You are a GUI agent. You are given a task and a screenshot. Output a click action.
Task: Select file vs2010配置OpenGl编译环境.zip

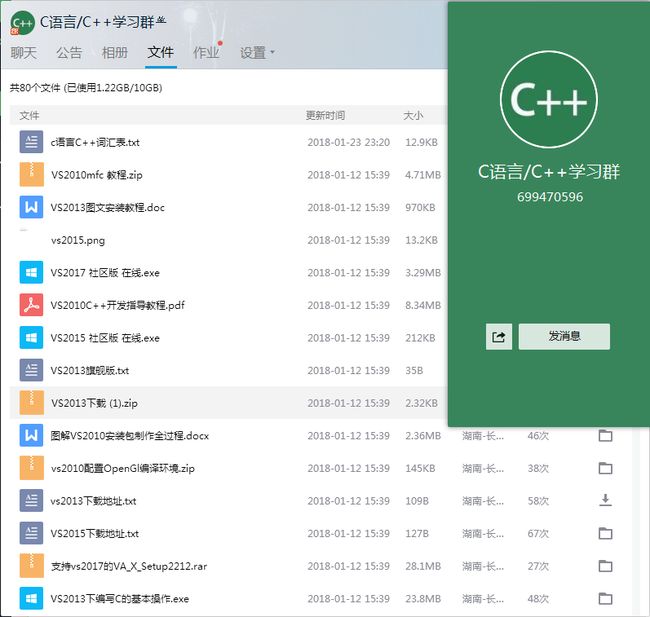pos(122,468)
